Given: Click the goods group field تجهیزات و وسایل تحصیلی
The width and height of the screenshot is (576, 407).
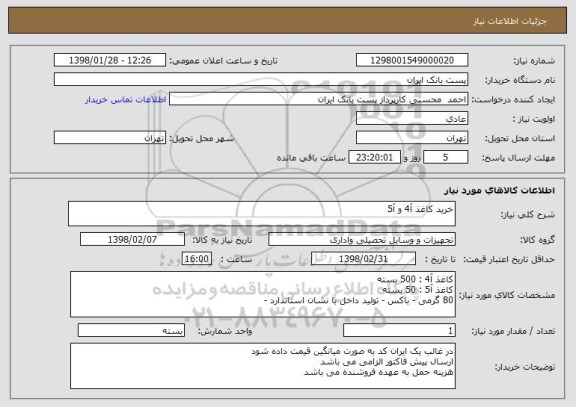Looking at the screenshot, I should coord(362,239).
